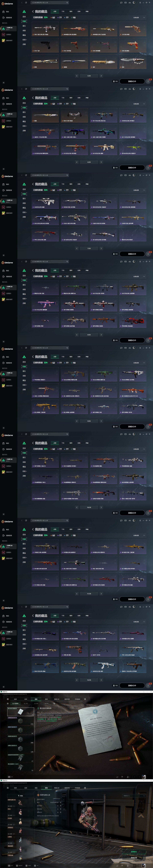The width and height of the screenshot is (153, 868).
Task: Open the three-dot menu beside the topmost 游戏运行中 button
Action: click(x=148, y=81)
